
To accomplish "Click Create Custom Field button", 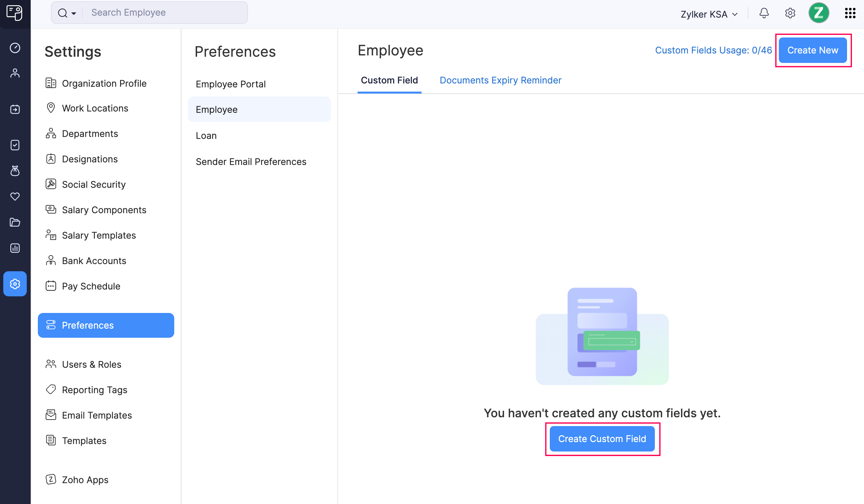I will [x=602, y=438].
